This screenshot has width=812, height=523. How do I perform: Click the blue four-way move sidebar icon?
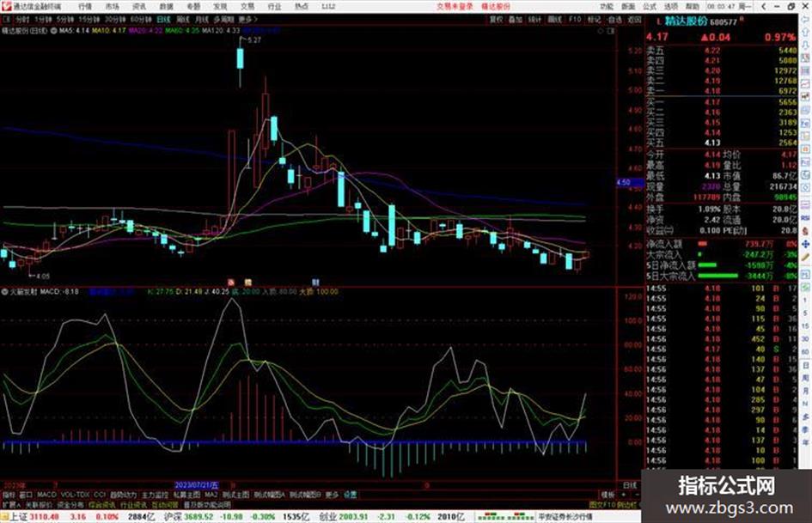pos(805,244)
